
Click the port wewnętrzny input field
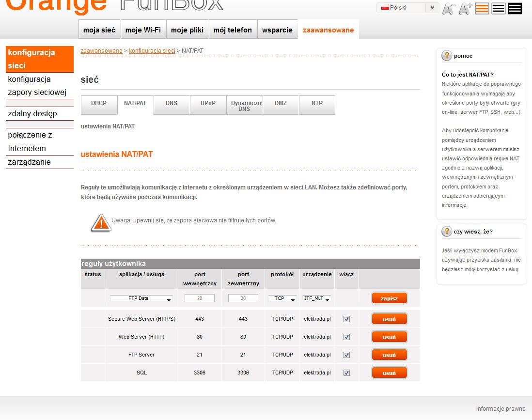coord(200,298)
